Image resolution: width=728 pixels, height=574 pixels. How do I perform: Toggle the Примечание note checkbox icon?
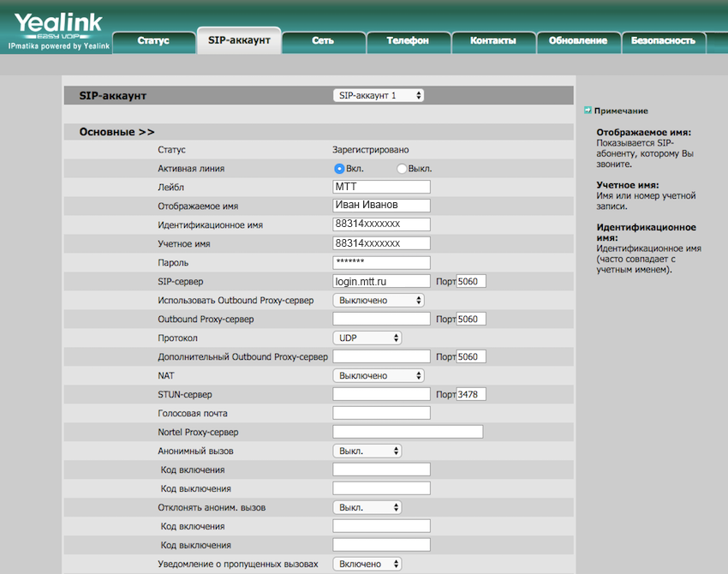588,111
